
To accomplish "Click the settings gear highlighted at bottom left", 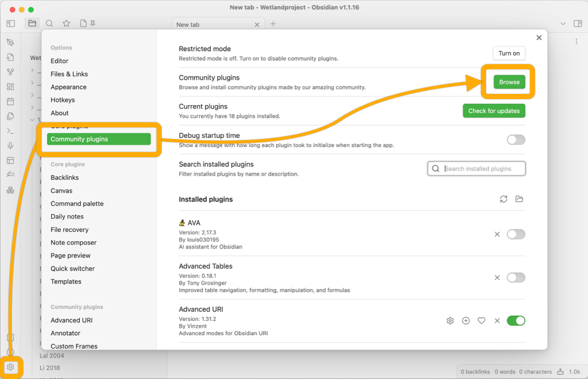I will pyautogui.click(x=11, y=367).
